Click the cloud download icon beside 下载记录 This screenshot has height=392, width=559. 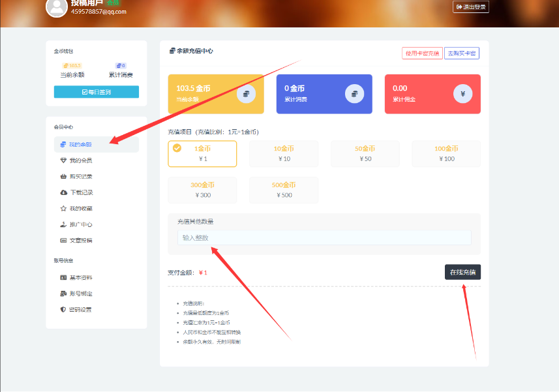(x=63, y=192)
